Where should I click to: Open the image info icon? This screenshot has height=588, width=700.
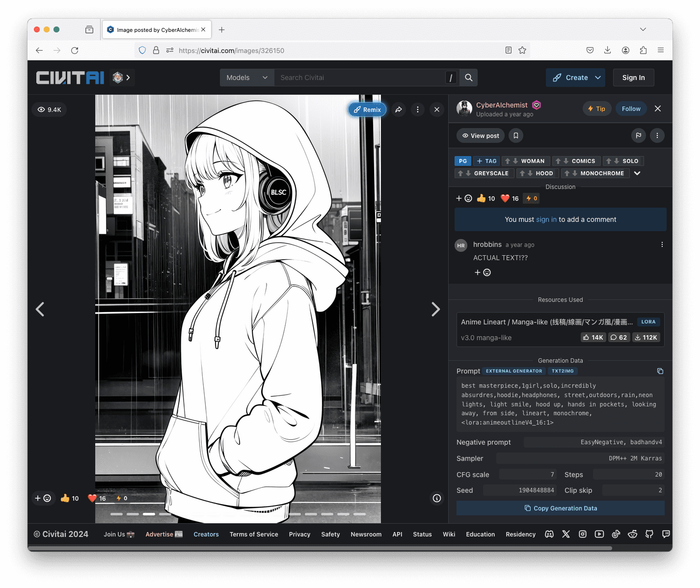(437, 498)
